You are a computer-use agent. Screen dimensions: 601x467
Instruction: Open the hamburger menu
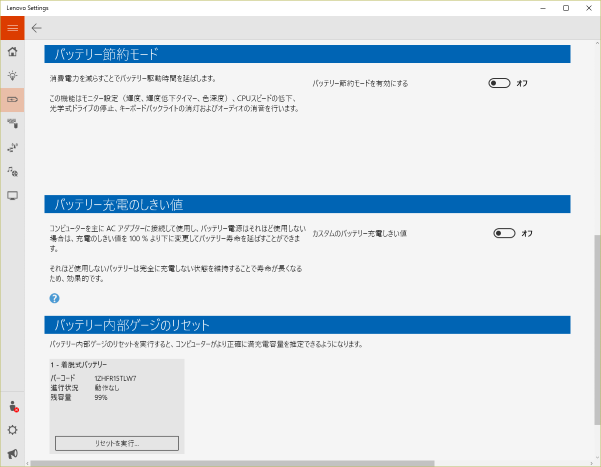point(12,28)
